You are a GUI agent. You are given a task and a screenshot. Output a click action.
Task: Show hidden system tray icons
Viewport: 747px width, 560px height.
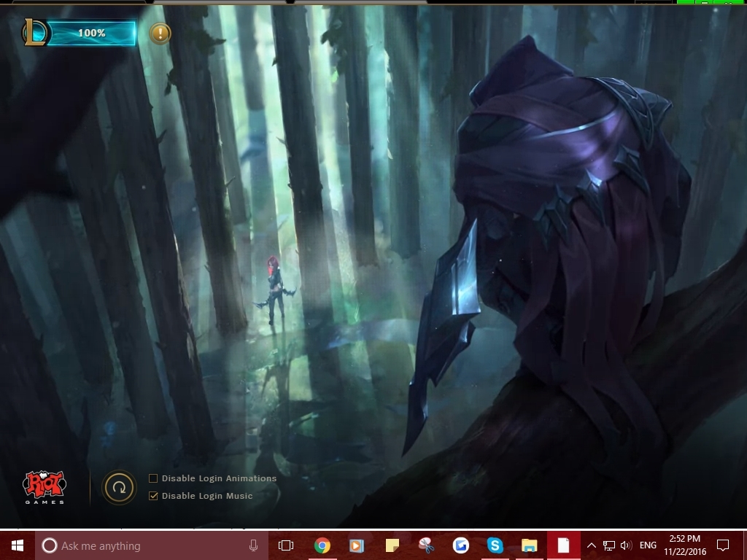pyautogui.click(x=591, y=545)
